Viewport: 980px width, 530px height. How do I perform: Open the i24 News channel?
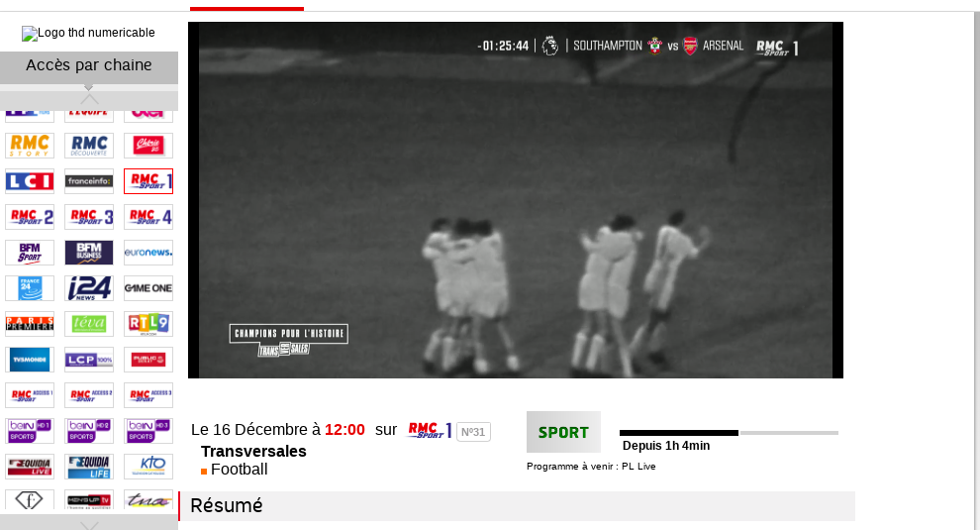coord(89,288)
